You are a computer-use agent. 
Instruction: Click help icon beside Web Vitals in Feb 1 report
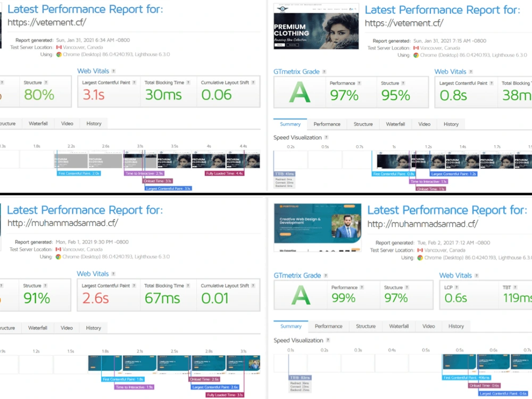coord(113,274)
